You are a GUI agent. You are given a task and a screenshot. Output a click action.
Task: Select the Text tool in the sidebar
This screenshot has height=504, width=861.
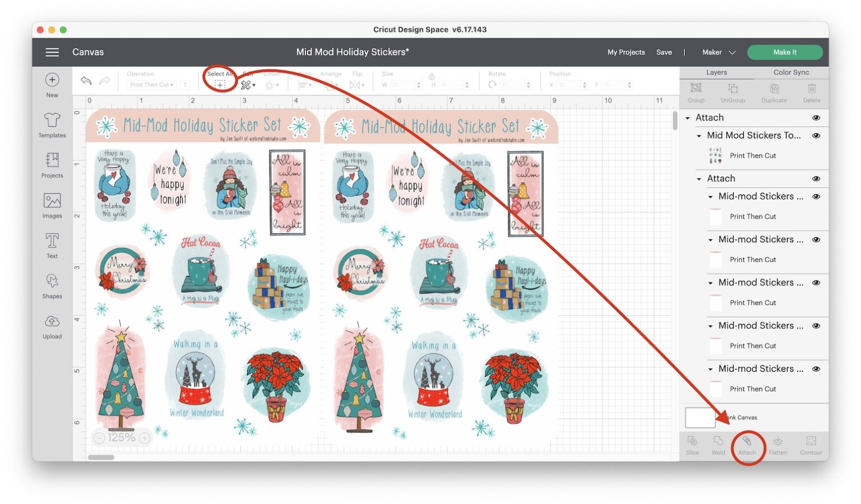52,244
